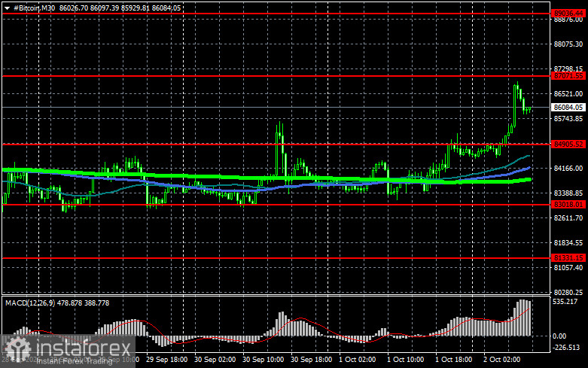Click the MACD scale label 535.217
588x368 pixels.
coord(565,301)
